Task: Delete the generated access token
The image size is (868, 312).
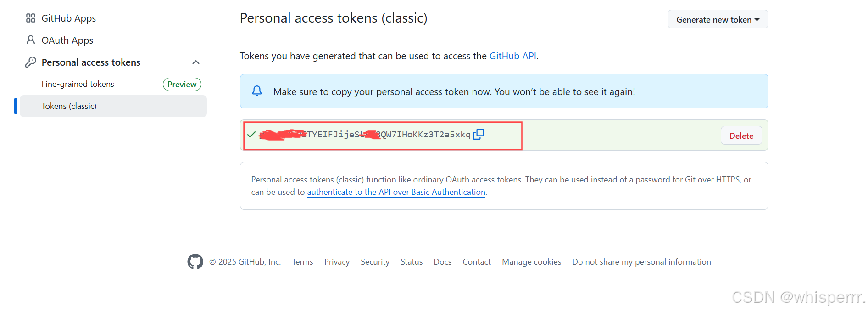Action: click(x=741, y=136)
